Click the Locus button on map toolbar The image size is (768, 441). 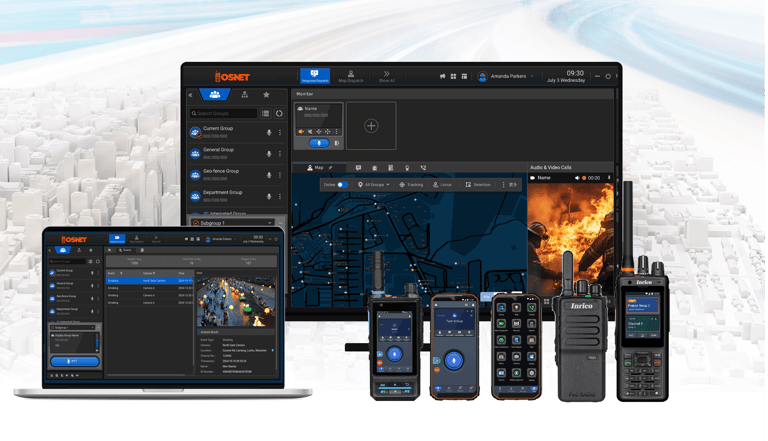pos(442,185)
